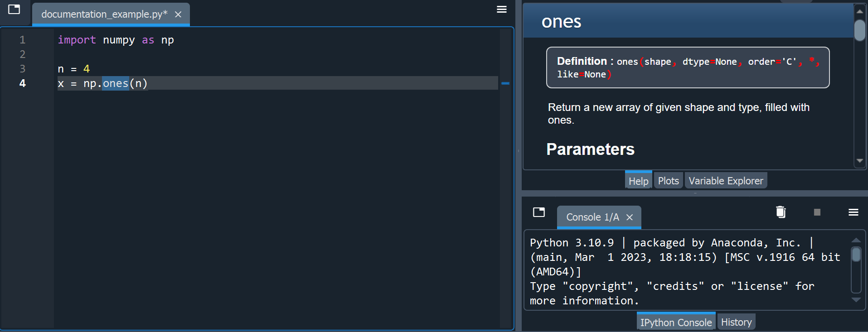Click the word ones in the code

pyautogui.click(x=116, y=83)
